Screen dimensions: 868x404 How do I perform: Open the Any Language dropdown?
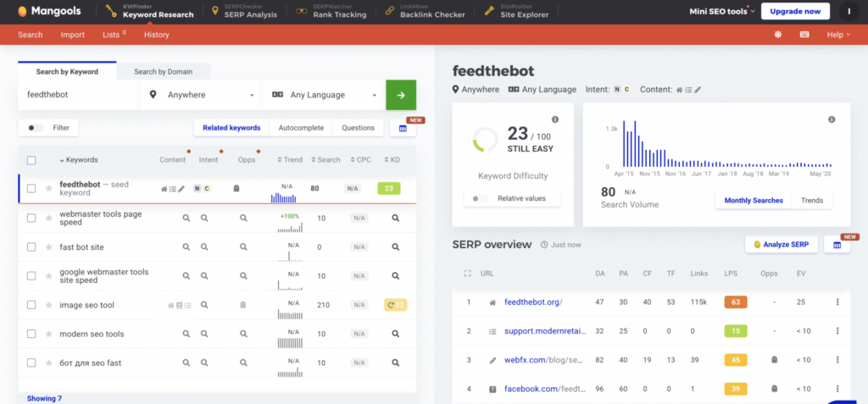tap(324, 95)
